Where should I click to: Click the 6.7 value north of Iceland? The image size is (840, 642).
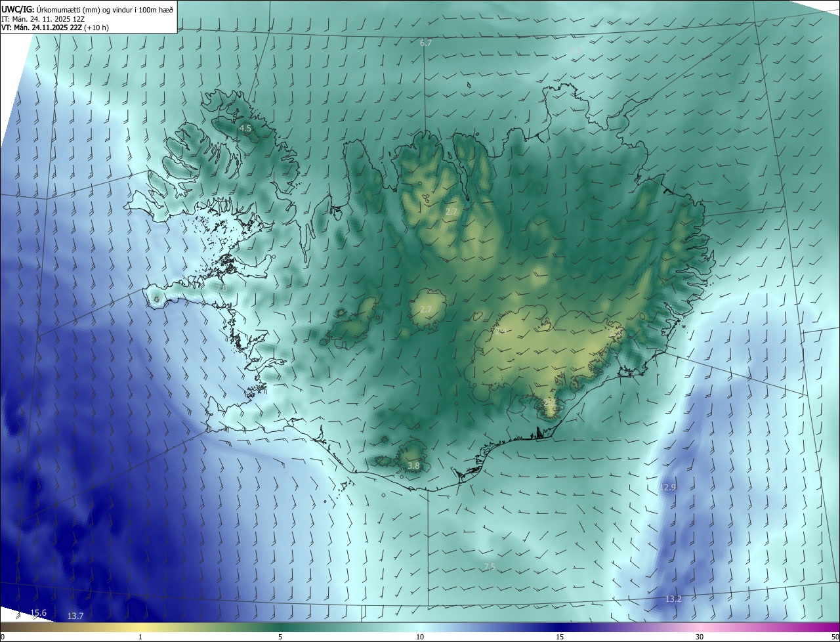coord(426,43)
